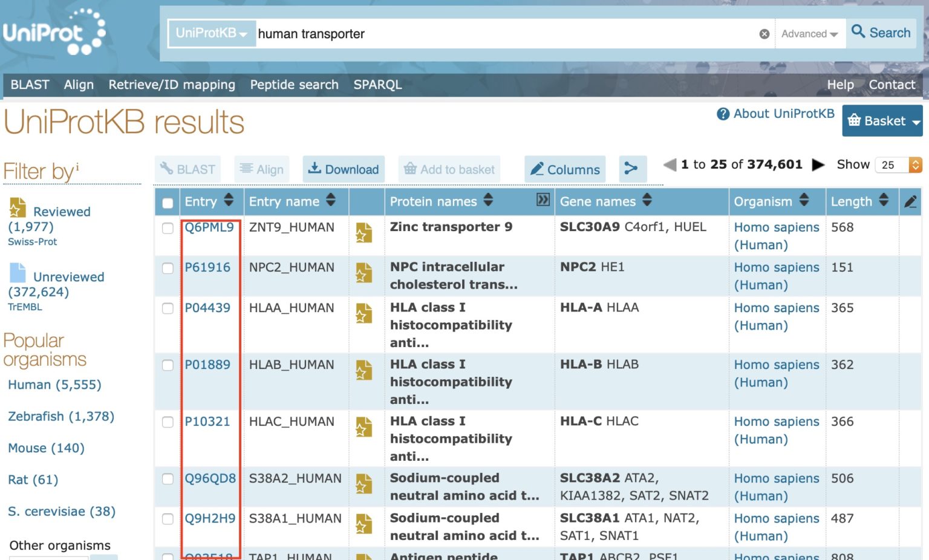
Task: Expand the Protein names column icon
Action: pyautogui.click(x=543, y=200)
